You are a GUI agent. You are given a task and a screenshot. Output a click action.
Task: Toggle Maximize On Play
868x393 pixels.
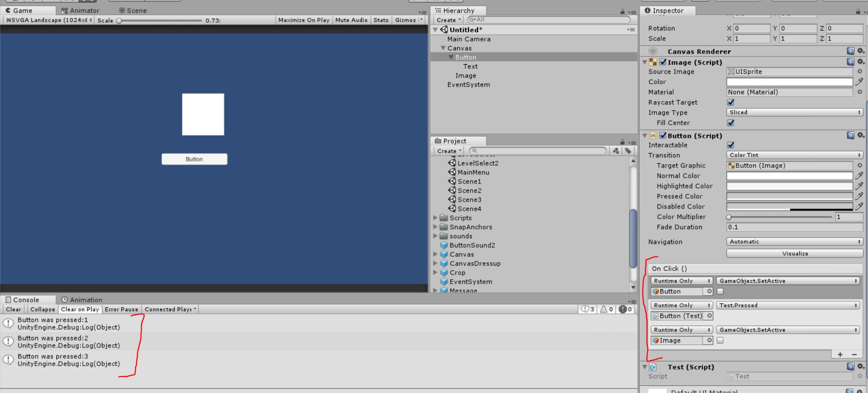tap(304, 20)
